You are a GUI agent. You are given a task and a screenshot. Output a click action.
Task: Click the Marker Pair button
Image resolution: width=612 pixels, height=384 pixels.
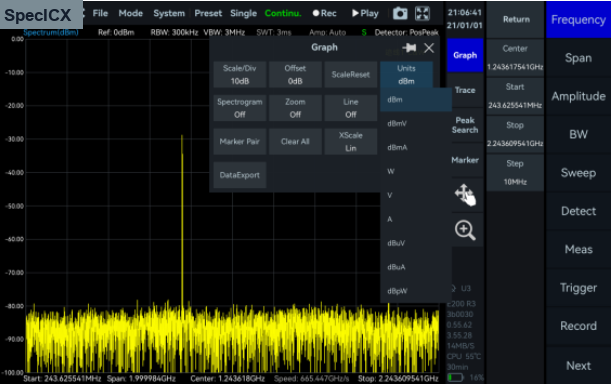pos(240,142)
